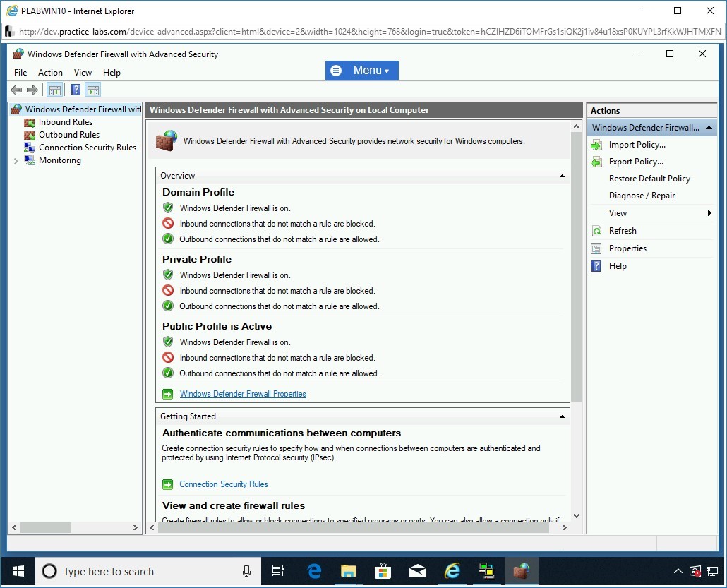Click the Import Policy icon
This screenshot has width=727, height=588.
pos(596,145)
